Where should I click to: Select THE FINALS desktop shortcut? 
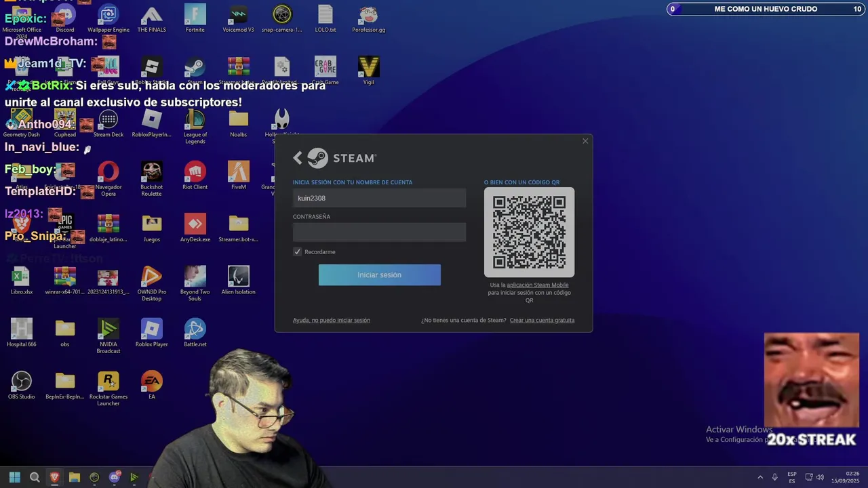(x=151, y=19)
